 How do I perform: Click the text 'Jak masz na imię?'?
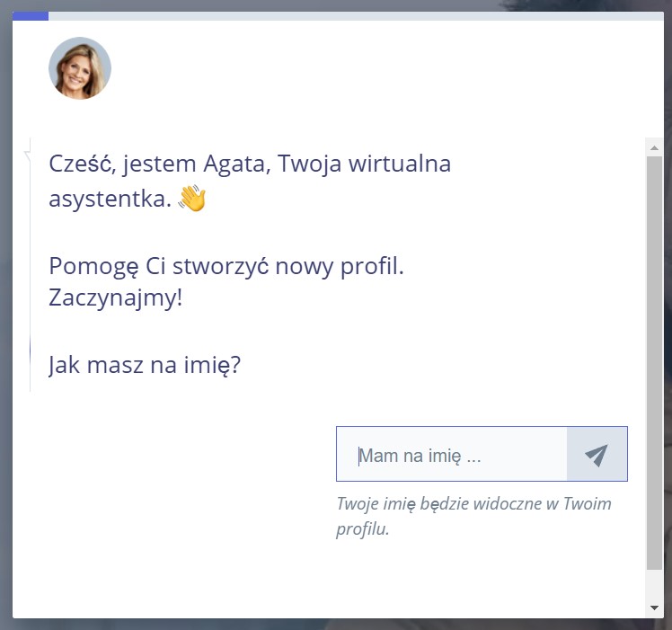click(x=145, y=366)
